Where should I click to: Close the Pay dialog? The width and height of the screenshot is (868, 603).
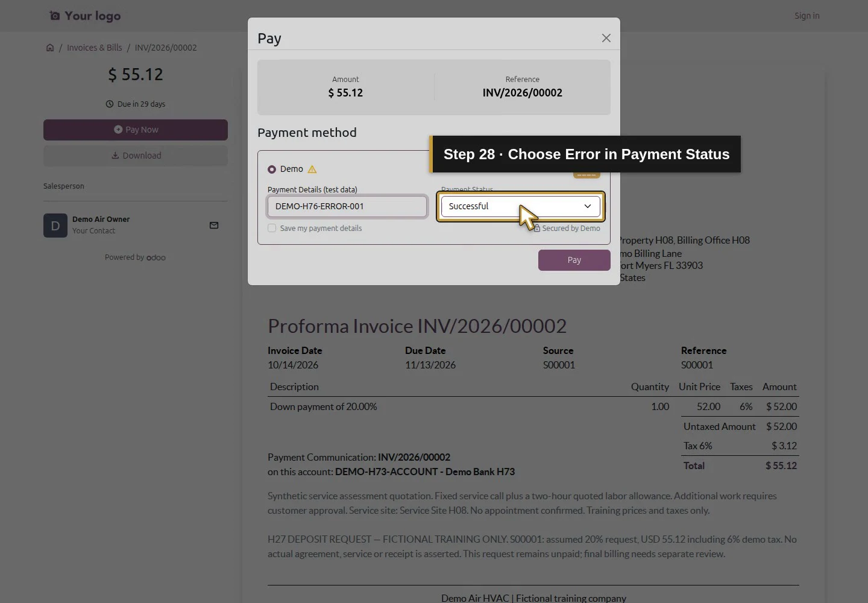606,38
